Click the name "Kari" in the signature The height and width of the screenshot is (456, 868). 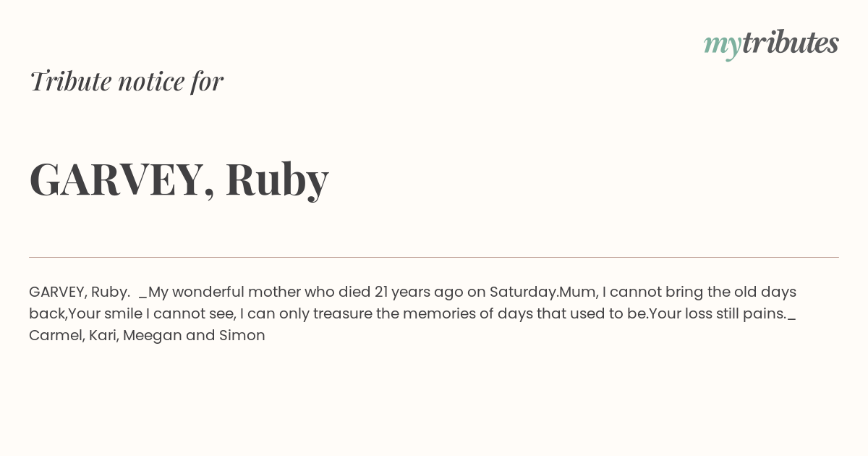click(102, 335)
